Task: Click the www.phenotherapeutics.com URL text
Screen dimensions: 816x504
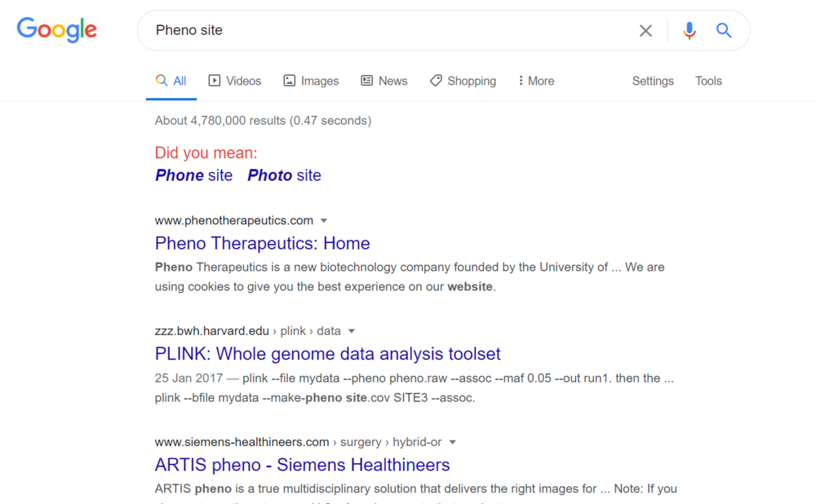Action: tap(233, 220)
